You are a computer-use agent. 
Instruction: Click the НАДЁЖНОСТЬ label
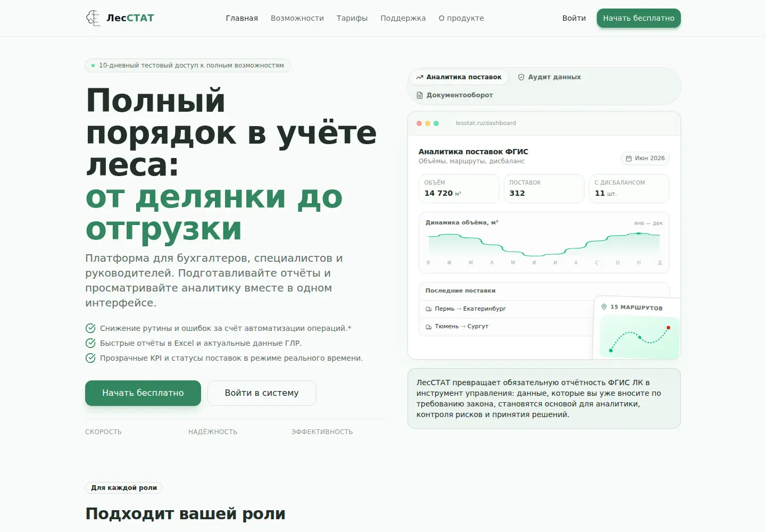tap(213, 432)
